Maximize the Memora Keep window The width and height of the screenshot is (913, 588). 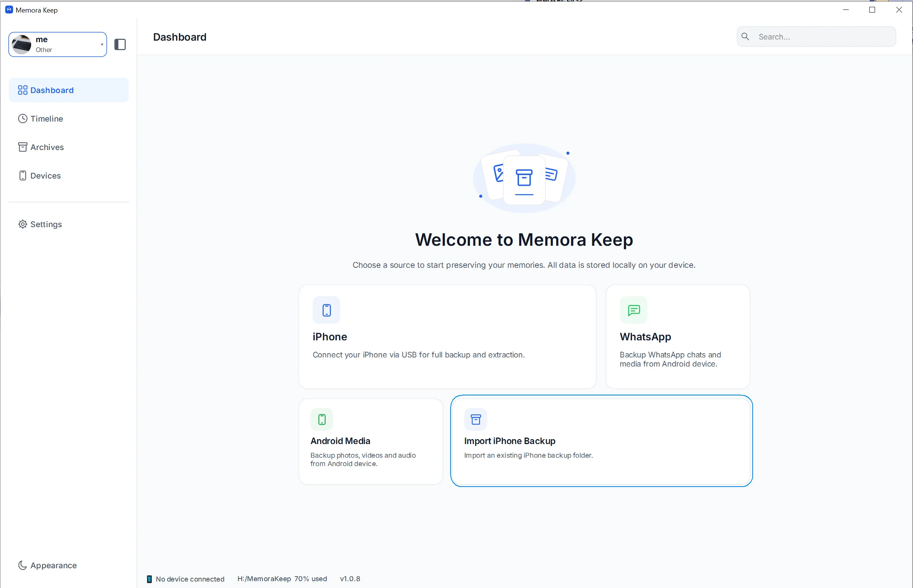pos(872,9)
